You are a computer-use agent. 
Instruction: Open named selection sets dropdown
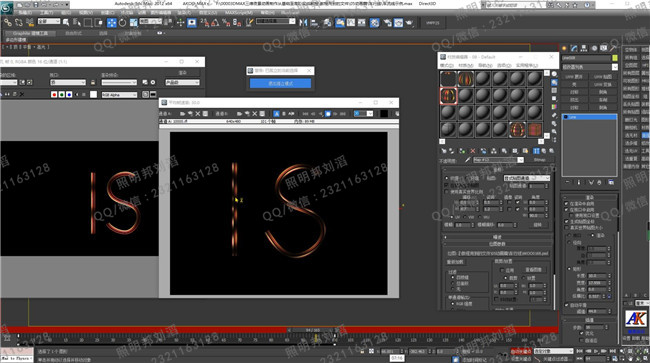pos(276,21)
